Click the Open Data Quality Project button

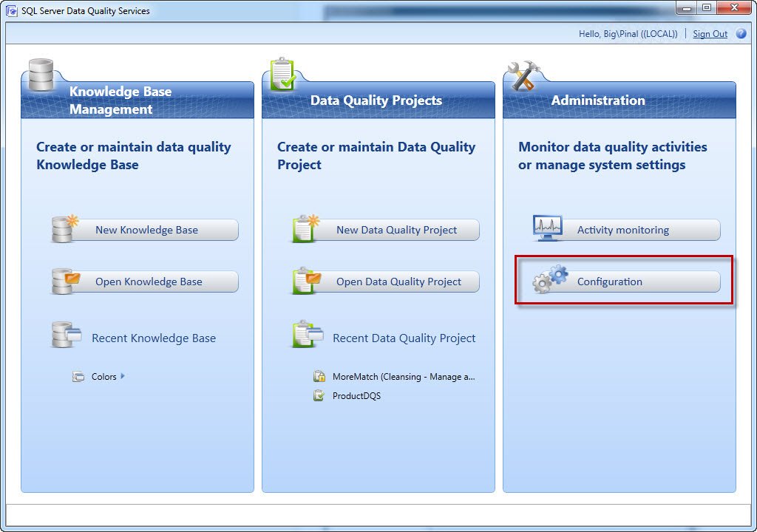click(387, 282)
